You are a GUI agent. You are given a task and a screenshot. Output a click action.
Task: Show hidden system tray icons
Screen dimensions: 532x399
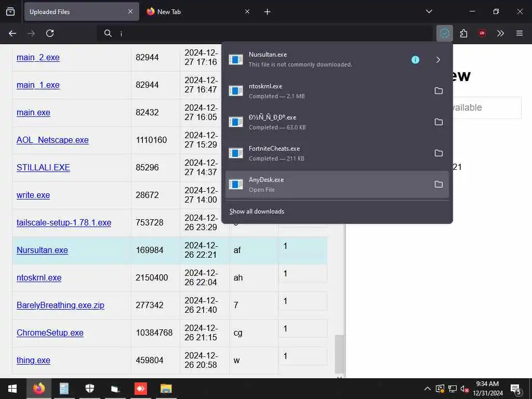point(428,389)
